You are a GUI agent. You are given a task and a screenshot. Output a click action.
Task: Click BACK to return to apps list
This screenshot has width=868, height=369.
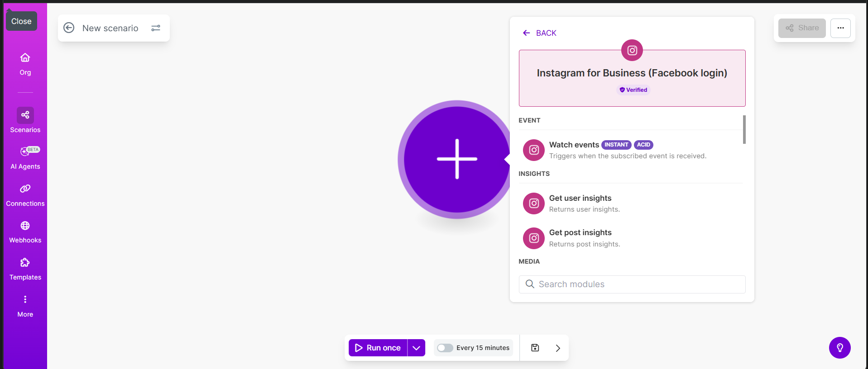point(540,33)
